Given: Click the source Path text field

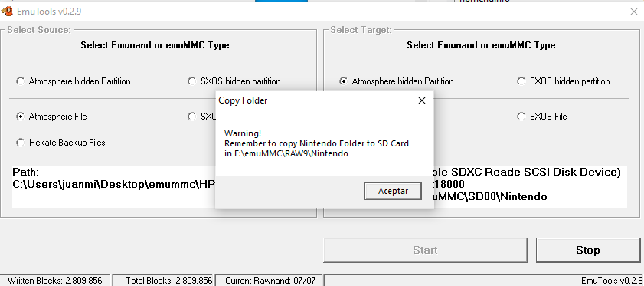Looking at the screenshot, I should pyautogui.click(x=114, y=186).
